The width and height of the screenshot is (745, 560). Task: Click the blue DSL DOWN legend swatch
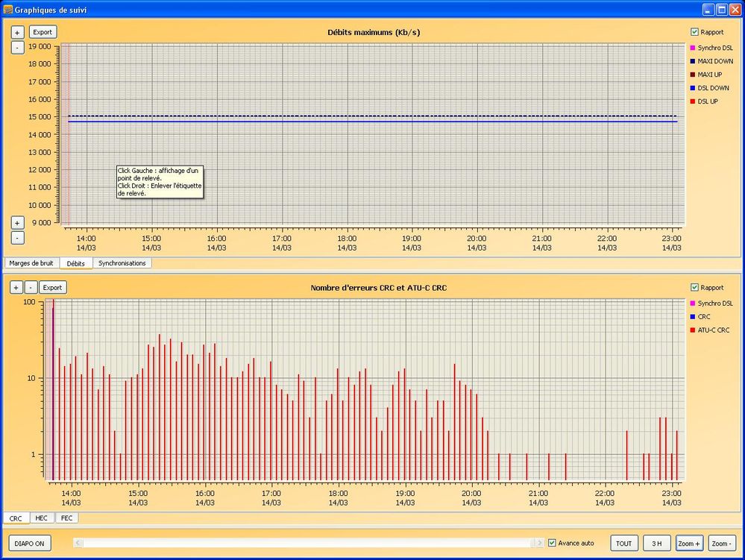click(x=691, y=88)
